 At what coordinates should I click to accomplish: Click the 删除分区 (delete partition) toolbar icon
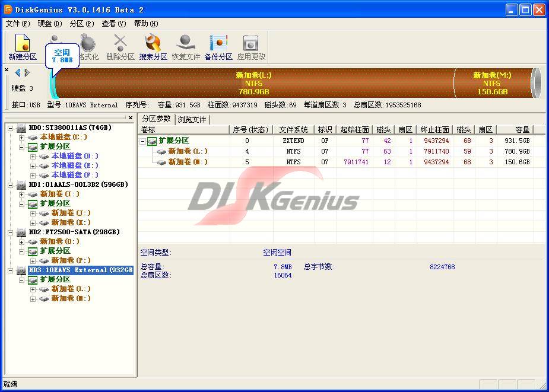click(x=120, y=47)
